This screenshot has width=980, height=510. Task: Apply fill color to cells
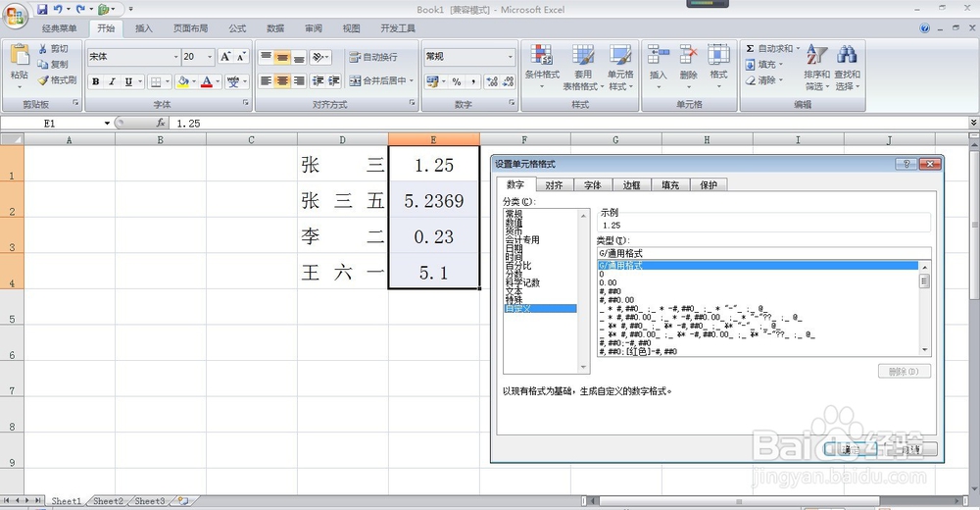[x=182, y=81]
